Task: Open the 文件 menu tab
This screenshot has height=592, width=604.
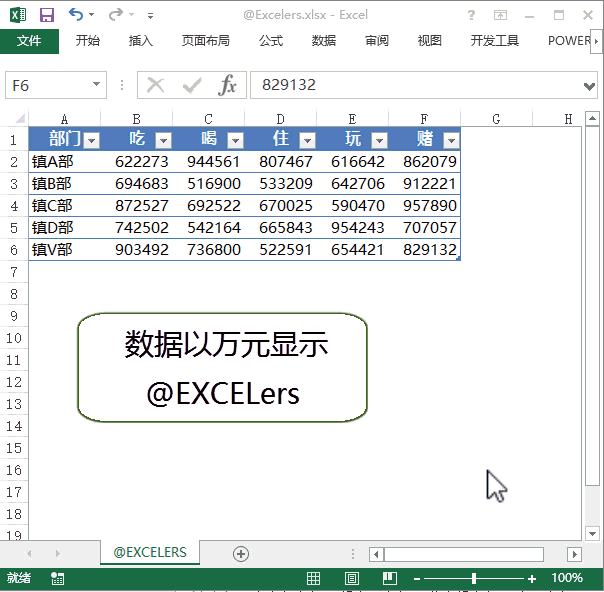Action: click(x=29, y=41)
